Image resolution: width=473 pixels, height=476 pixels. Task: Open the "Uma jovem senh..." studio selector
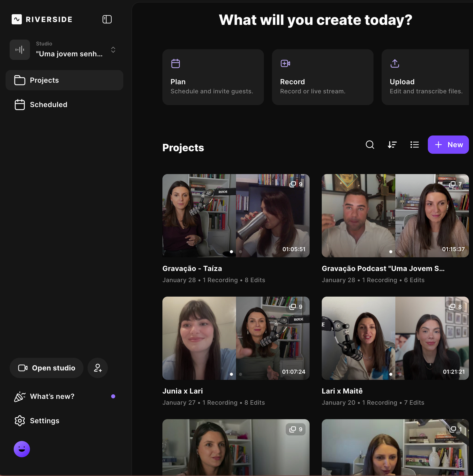pos(64,50)
